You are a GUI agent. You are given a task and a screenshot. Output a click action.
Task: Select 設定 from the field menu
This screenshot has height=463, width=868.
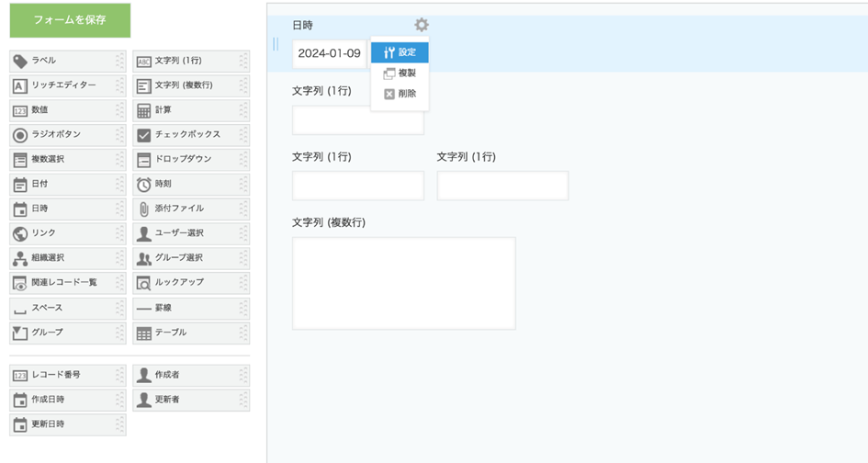(400, 52)
